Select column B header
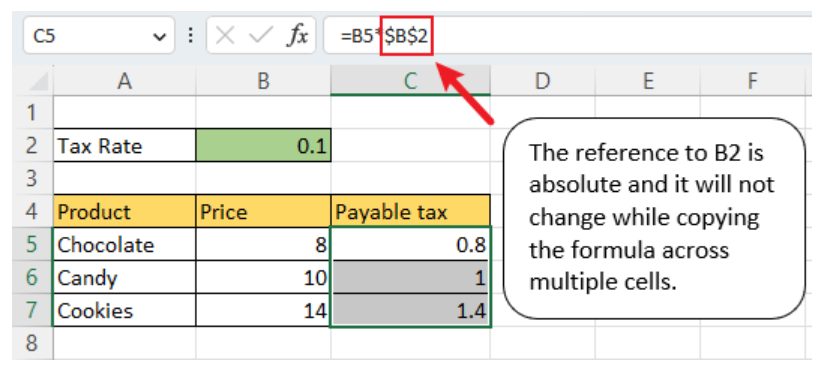 coord(263,81)
